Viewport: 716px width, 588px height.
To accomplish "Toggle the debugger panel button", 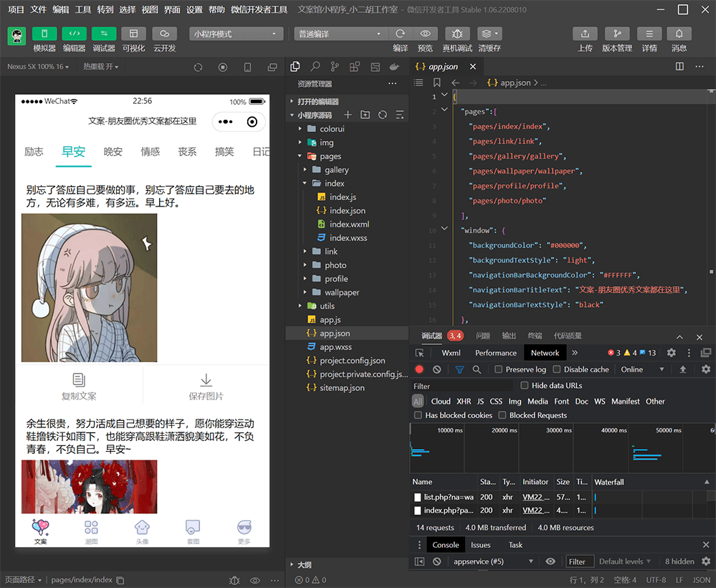I will [104, 34].
